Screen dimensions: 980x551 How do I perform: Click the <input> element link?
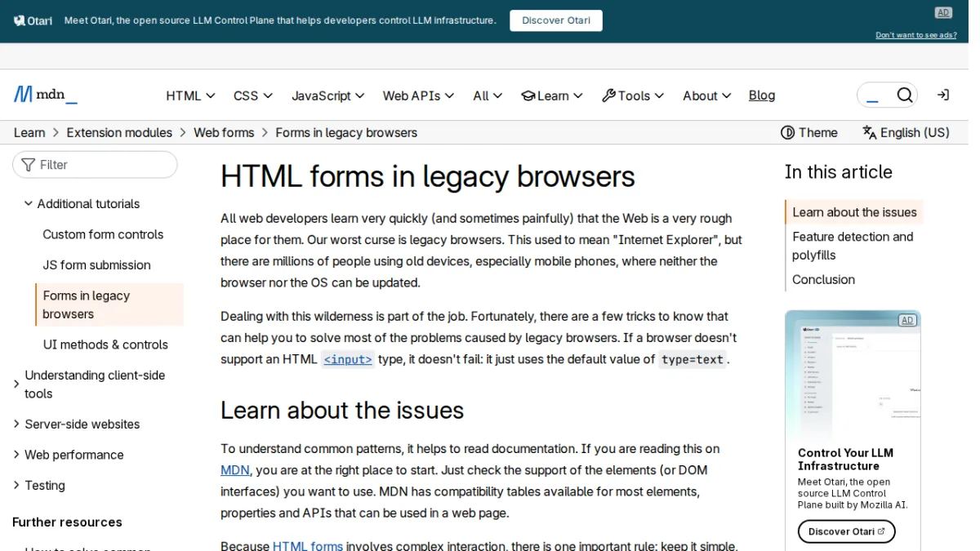[348, 359]
